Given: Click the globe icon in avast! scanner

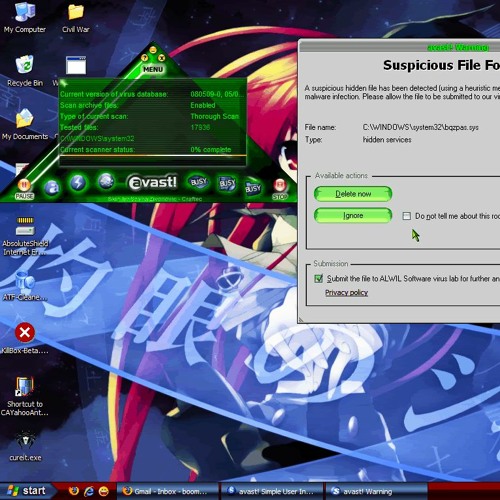Looking at the screenshot, I should click(x=106, y=182).
